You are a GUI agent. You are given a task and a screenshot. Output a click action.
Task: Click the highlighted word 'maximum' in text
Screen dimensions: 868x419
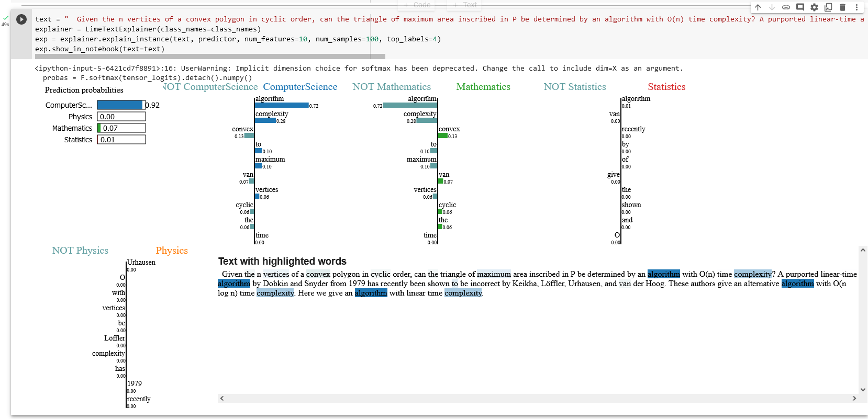pyautogui.click(x=494, y=274)
